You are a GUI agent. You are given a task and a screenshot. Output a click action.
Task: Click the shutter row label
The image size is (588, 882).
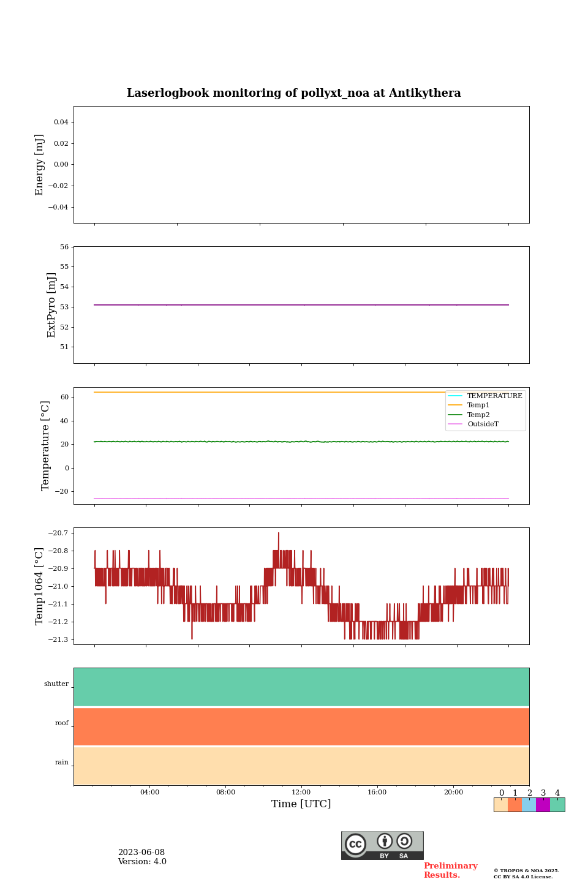[56, 684]
